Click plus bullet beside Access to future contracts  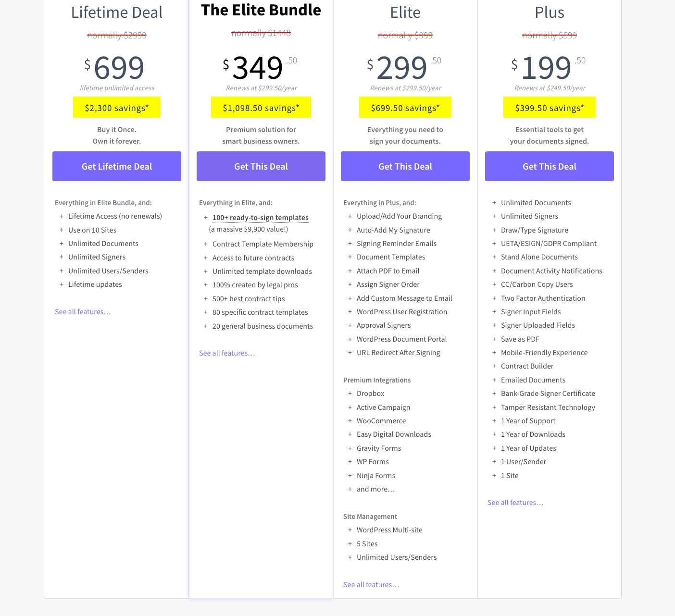(206, 258)
